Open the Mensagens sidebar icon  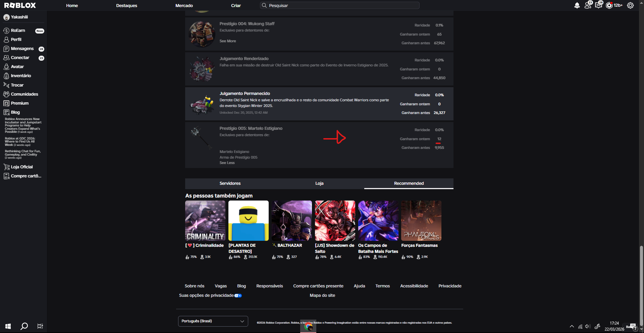pos(6,49)
